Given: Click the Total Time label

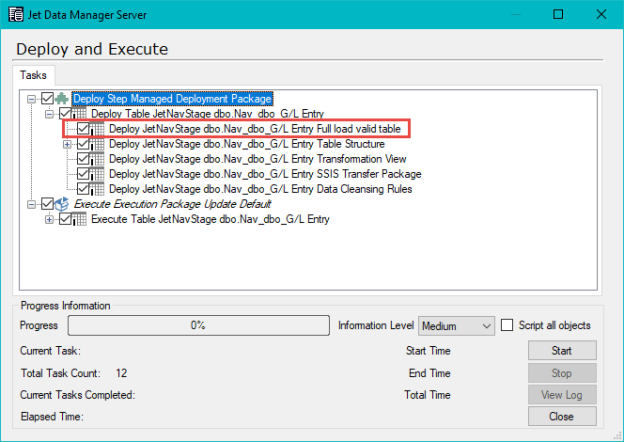Looking at the screenshot, I should pyautogui.click(x=427, y=395).
